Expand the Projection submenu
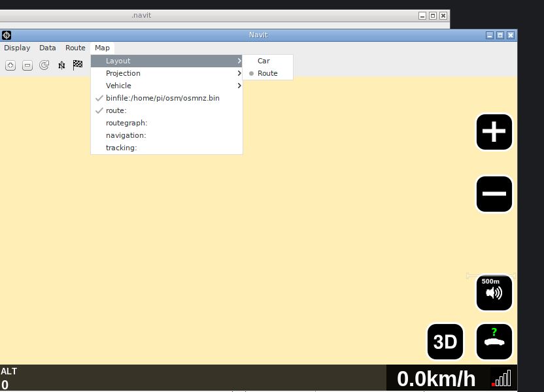Image resolution: width=544 pixels, height=392 pixels. pyautogui.click(x=123, y=73)
